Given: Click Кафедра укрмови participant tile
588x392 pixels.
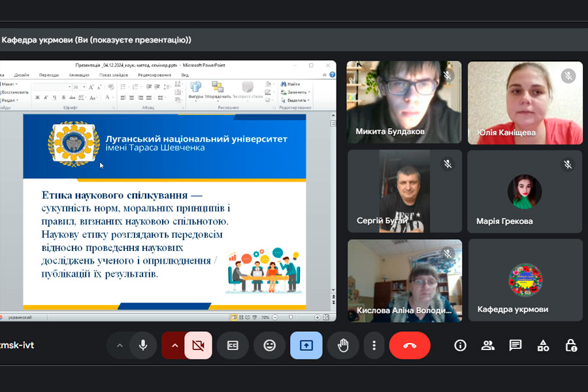Looking at the screenshot, I should pyautogui.click(x=525, y=280).
